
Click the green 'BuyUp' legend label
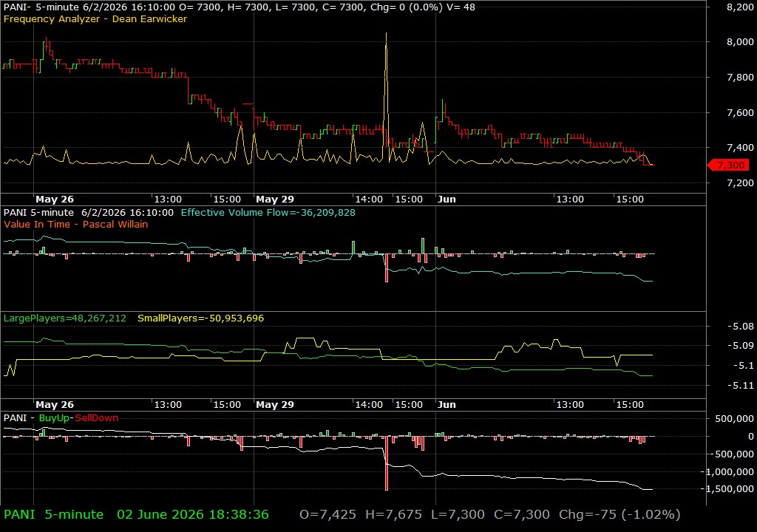tap(54, 417)
